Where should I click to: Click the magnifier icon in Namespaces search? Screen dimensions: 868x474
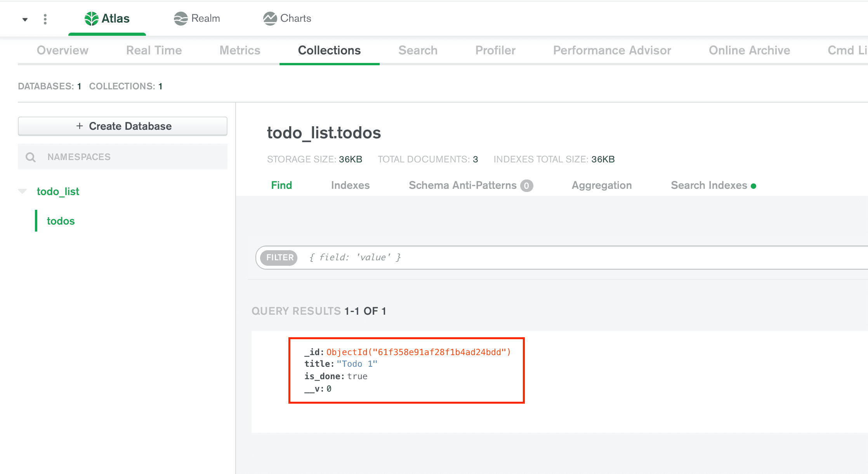click(x=31, y=157)
